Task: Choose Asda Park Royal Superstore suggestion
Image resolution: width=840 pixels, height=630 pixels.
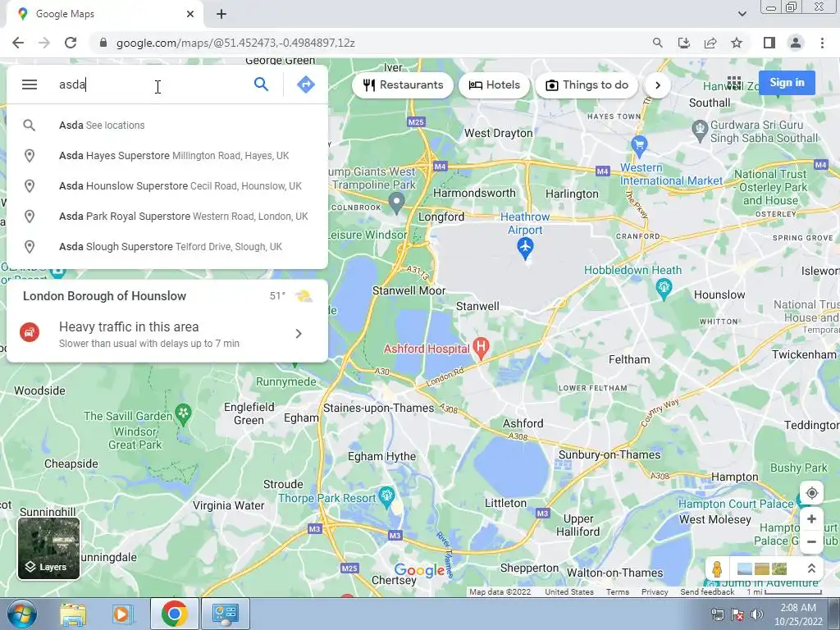Action: pyautogui.click(x=167, y=217)
